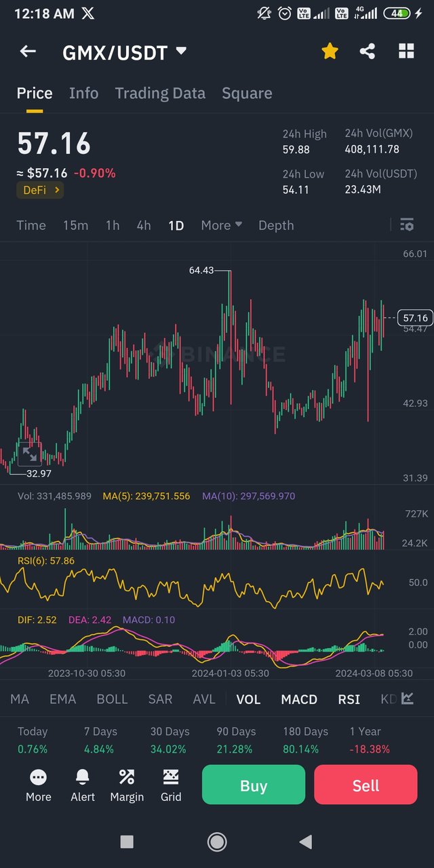The height and width of the screenshot is (868, 434).
Task: Tap the red Sell button
Action: click(366, 785)
